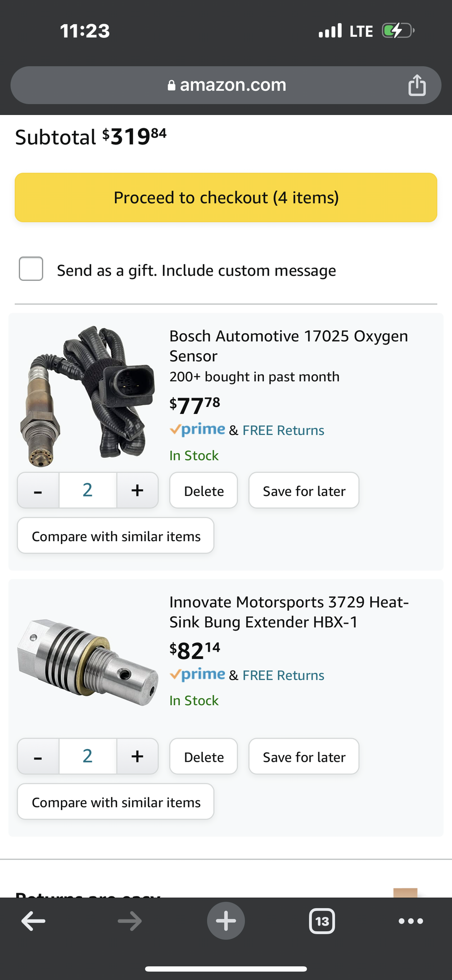Increase Heat-Sink Bung Extender quantity
The width and height of the screenshot is (452, 980).
138,756
